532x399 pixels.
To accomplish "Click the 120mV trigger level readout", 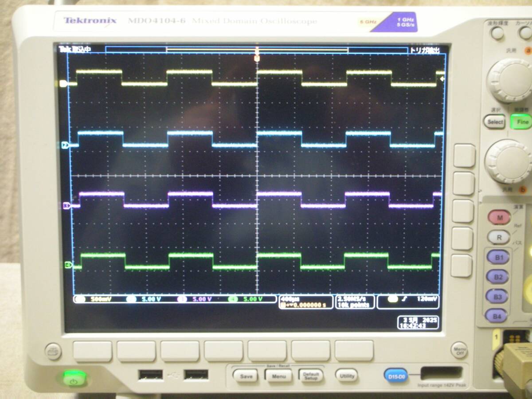I will [x=427, y=299].
